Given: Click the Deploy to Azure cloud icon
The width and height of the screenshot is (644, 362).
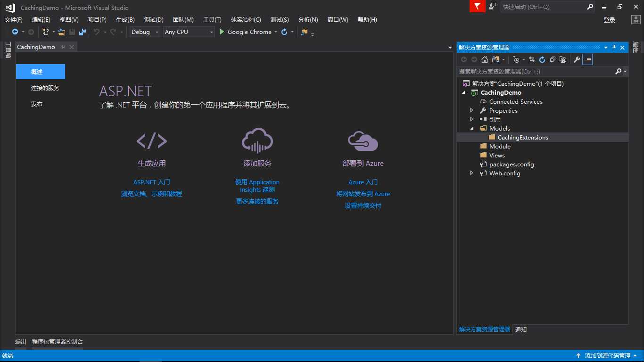Looking at the screenshot, I should click(363, 140).
